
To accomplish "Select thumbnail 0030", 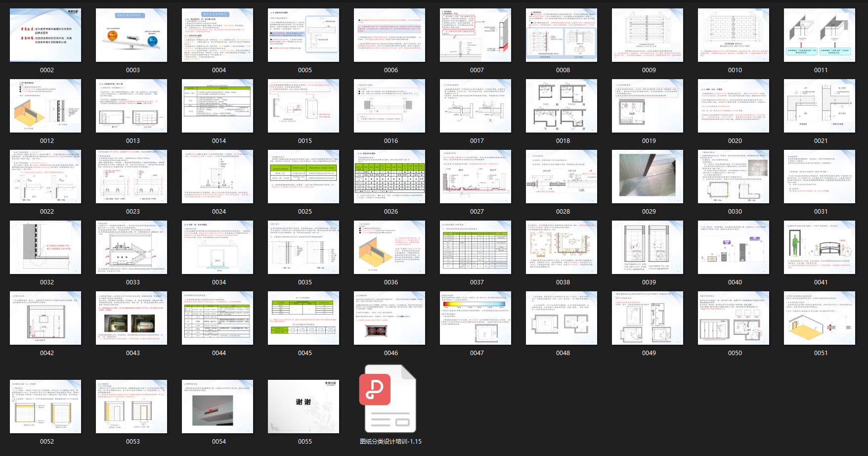I will (734, 177).
